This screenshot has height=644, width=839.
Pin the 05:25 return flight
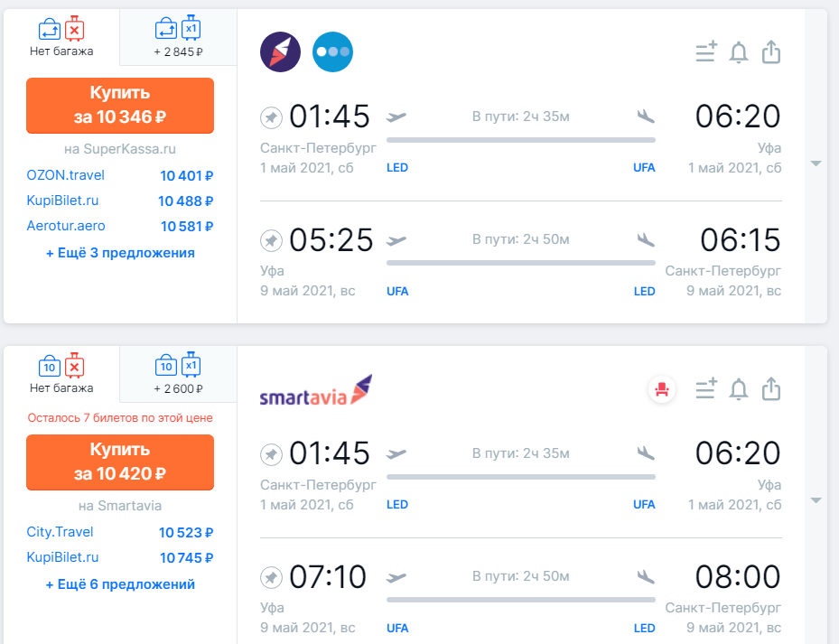coord(271,241)
